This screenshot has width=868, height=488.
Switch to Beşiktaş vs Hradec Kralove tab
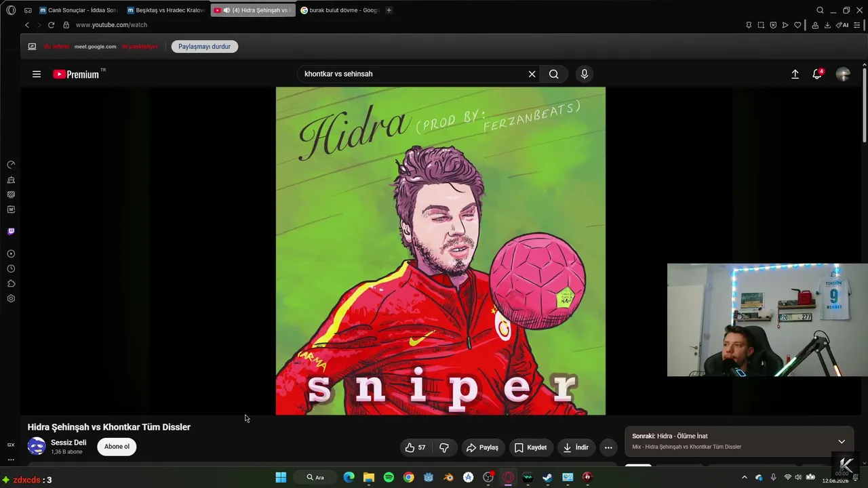(x=165, y=10)
